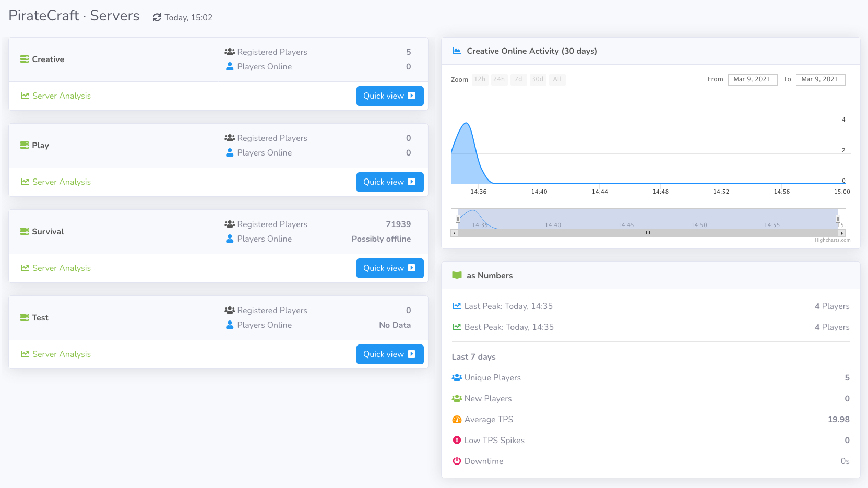The height and width of the screenshot is (488, 868).
Task: Click the refresh icon beside Today, 15:02
Action: [157, 18]
